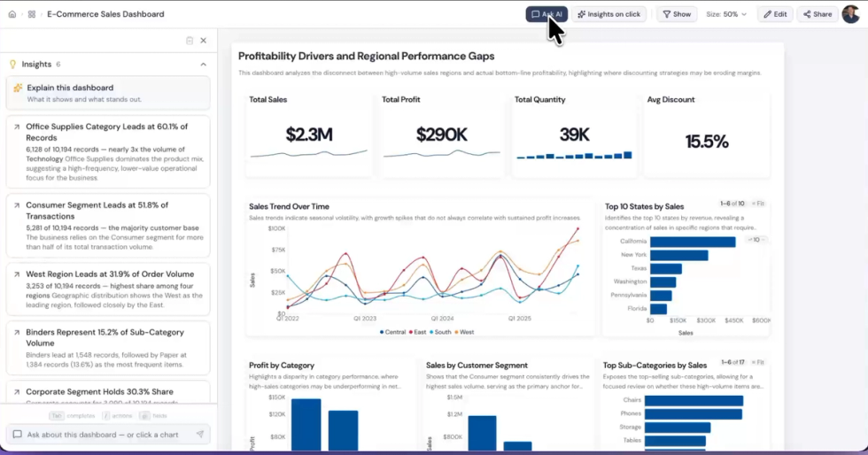Click arrow icon on Corporate Segment insight
Screen dimensions: 868x455
click(17, 392)
